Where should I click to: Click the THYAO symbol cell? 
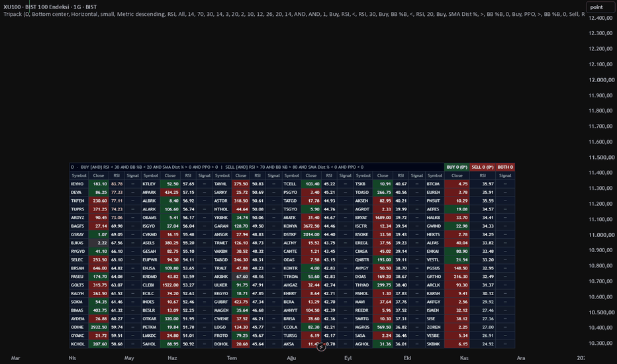[363, 285]
